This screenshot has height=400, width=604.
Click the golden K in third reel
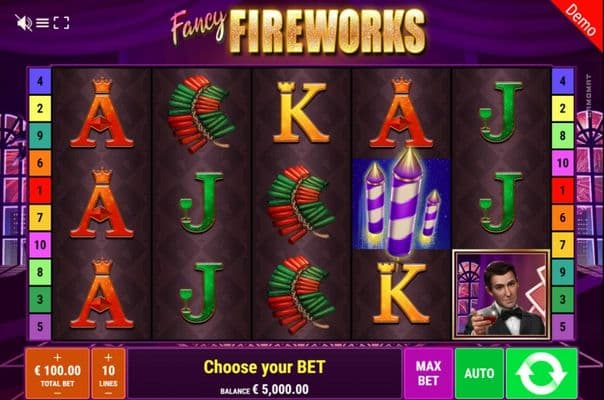(x=300, y=112)
